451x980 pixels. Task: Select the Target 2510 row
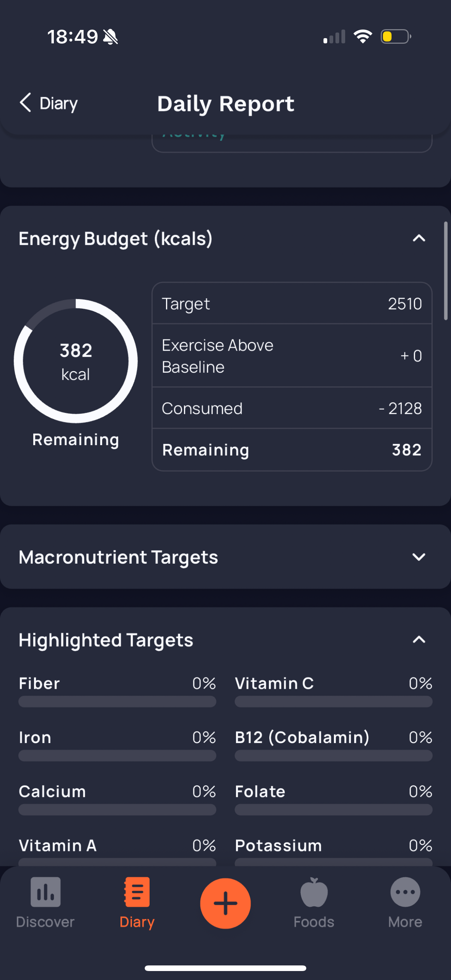tap(292, 303)
